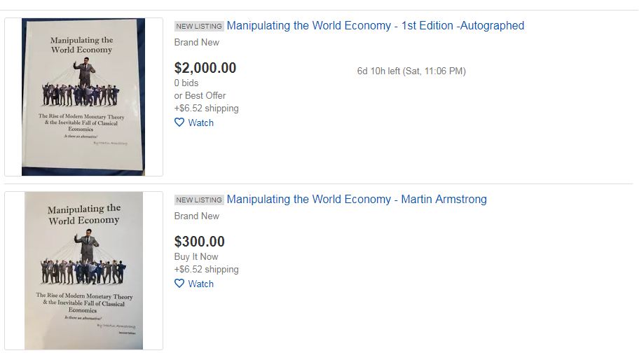Screen dimensions: 644x353
Task: Click the NEW LISTING badge on the Martin Armstrong listing
Action: click(x=199, y=200)
